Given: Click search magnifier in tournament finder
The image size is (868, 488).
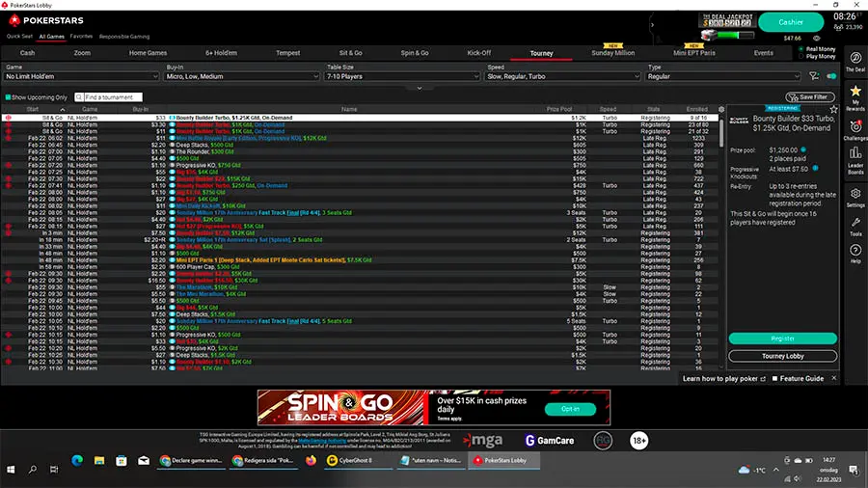Looking at the screenshot, I should pyautogui.click(x=79, y=97).
